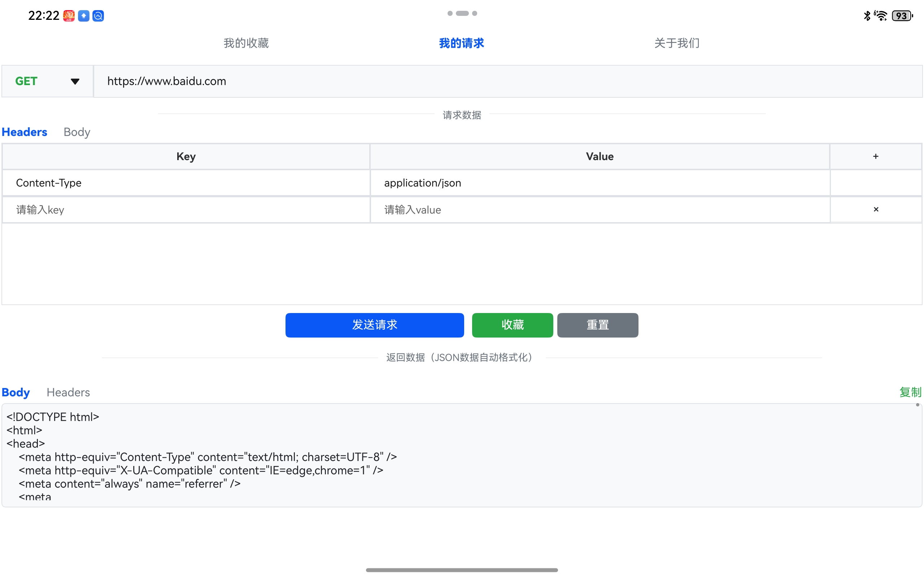Select the request Body tab
This screenshot has width=924, height=577.
(x=77, y=132)
